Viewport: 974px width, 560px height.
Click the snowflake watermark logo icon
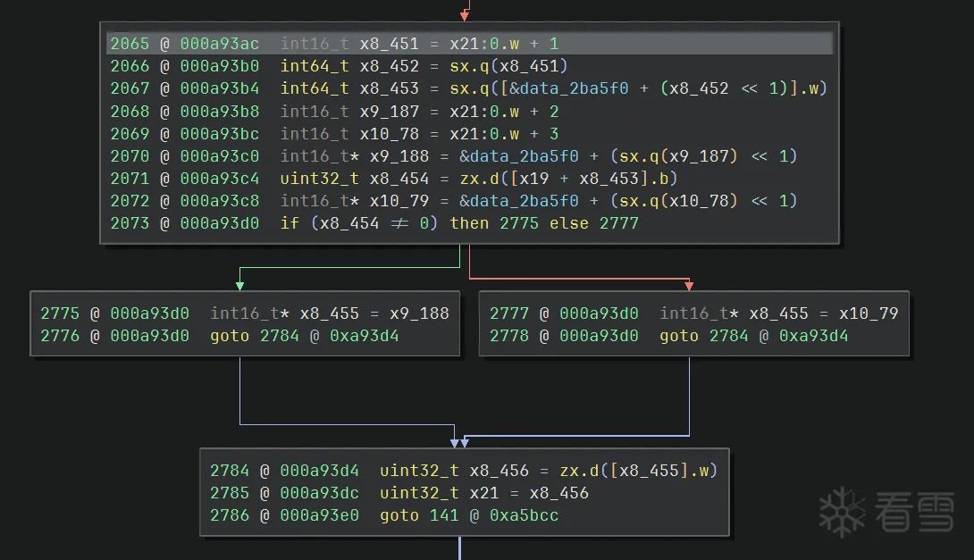(843, 512)
